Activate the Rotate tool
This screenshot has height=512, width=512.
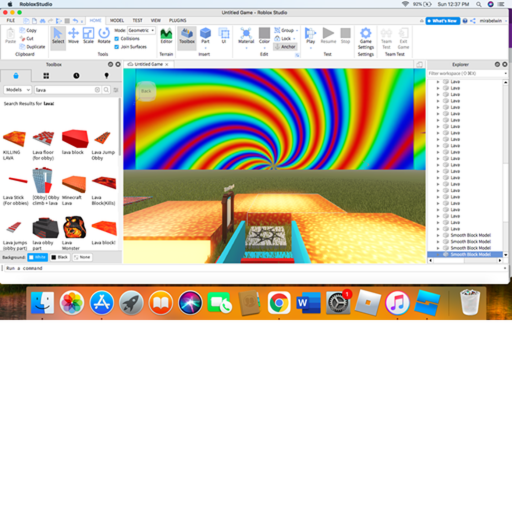point(104,35)
